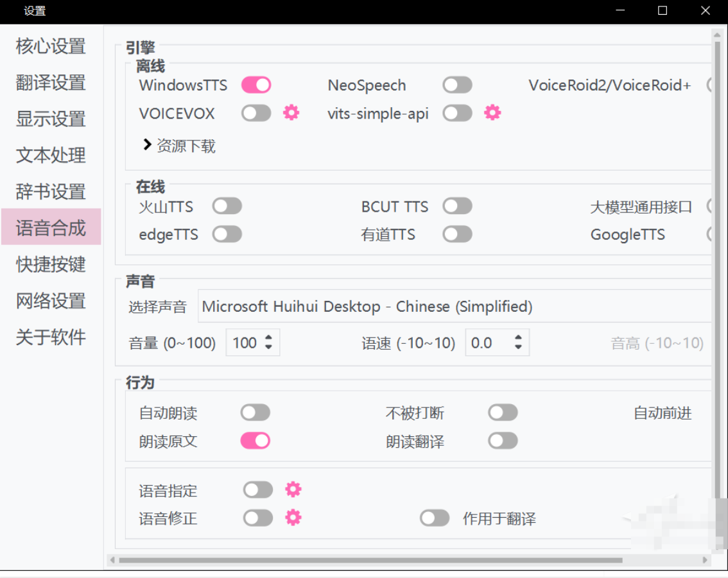Disable the WindowsTTS toggle
Image resolution: width=728 pixels, height=578 pixels.
pyautogui.click(x=256, y=85)
